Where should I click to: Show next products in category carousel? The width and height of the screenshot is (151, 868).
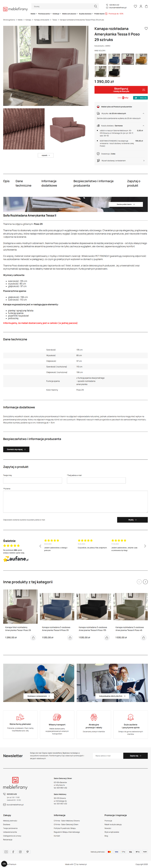[145, 581]
